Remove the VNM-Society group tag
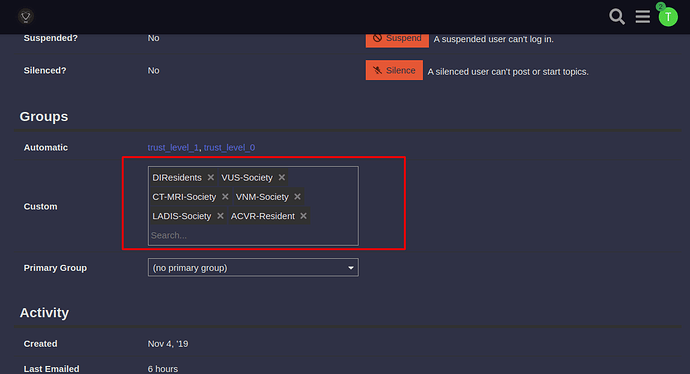Viewport: 690px width, 374px height. pyautogui.click(x=297, y=197)
